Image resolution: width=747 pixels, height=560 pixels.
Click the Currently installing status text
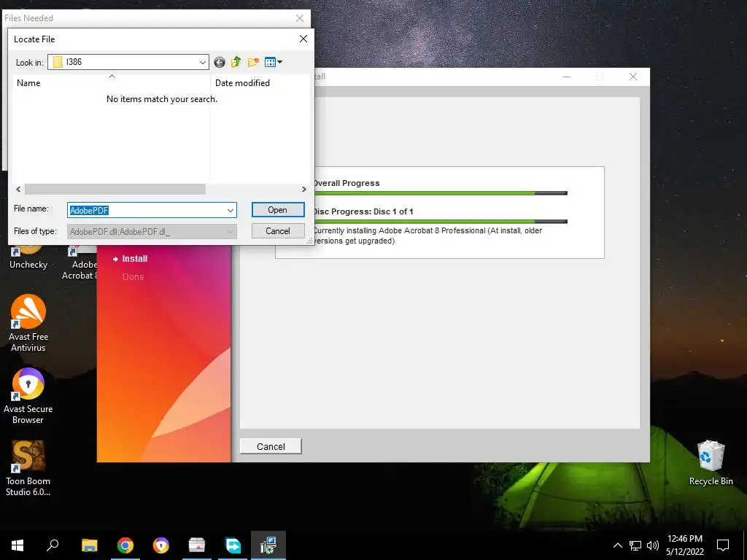[427, 236]
